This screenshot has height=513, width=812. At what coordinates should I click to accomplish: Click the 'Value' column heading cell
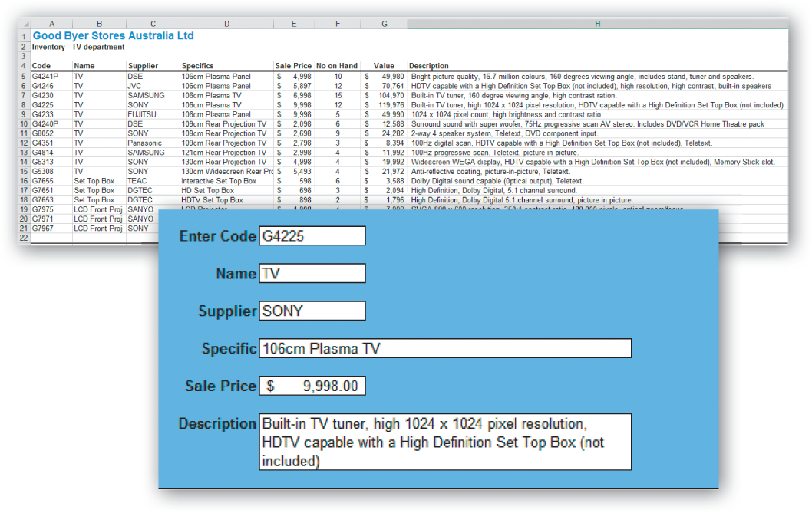[385, 66]
